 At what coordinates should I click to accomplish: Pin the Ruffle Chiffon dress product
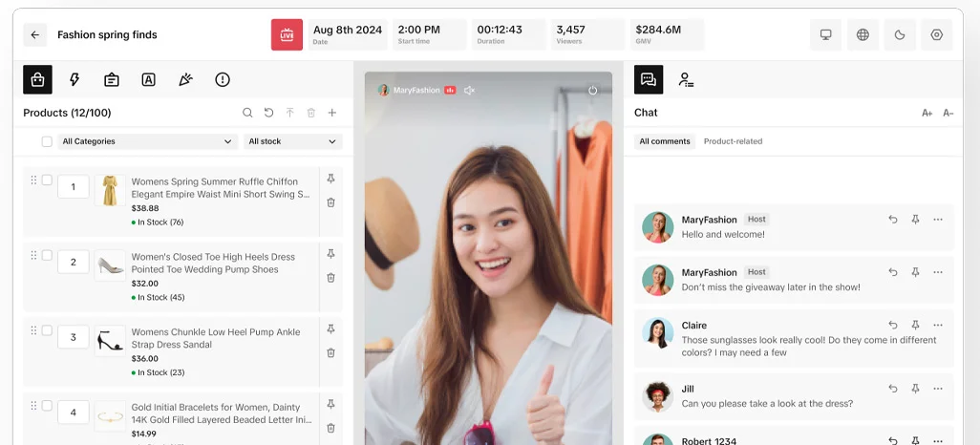tap(331, 179)
